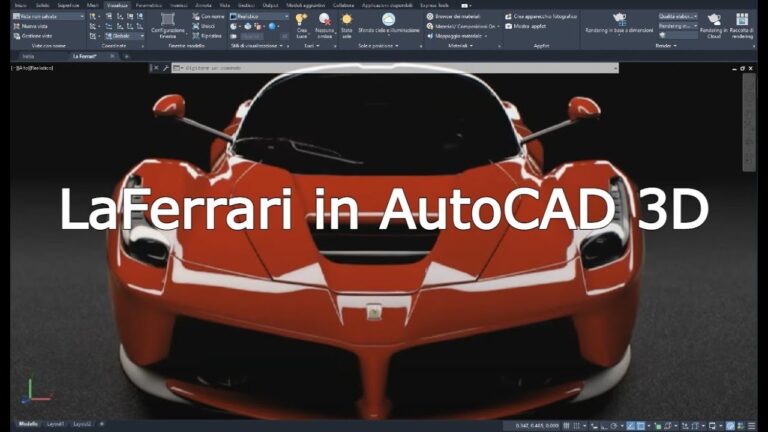768x432 pixels.
Task: Switch to the Superficie ribbon tab
Action: point(68,5)
